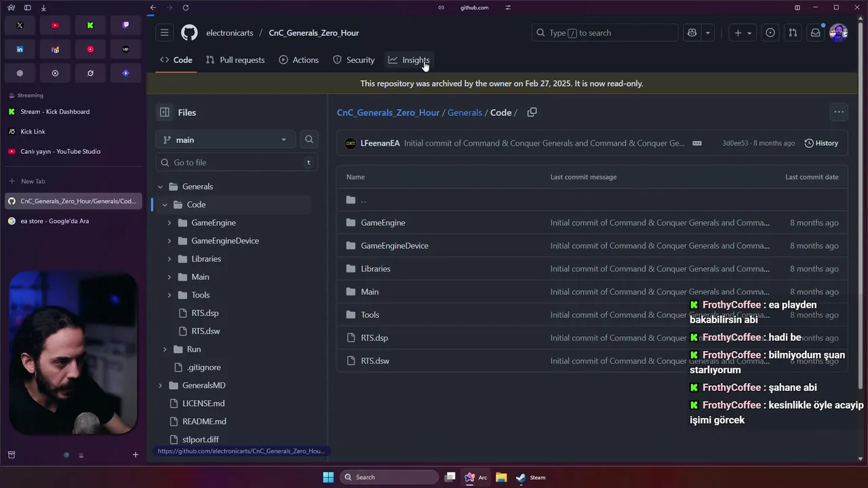Viewport: 868px width, 488px height.
Task: Select stlport.diff in the file tree
Action: [x=201, y=439]
